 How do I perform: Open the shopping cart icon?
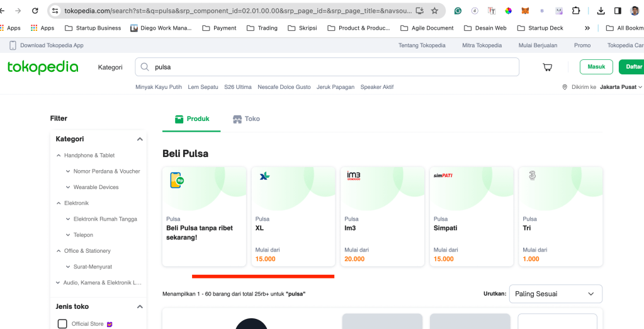(x=547, y=67)
